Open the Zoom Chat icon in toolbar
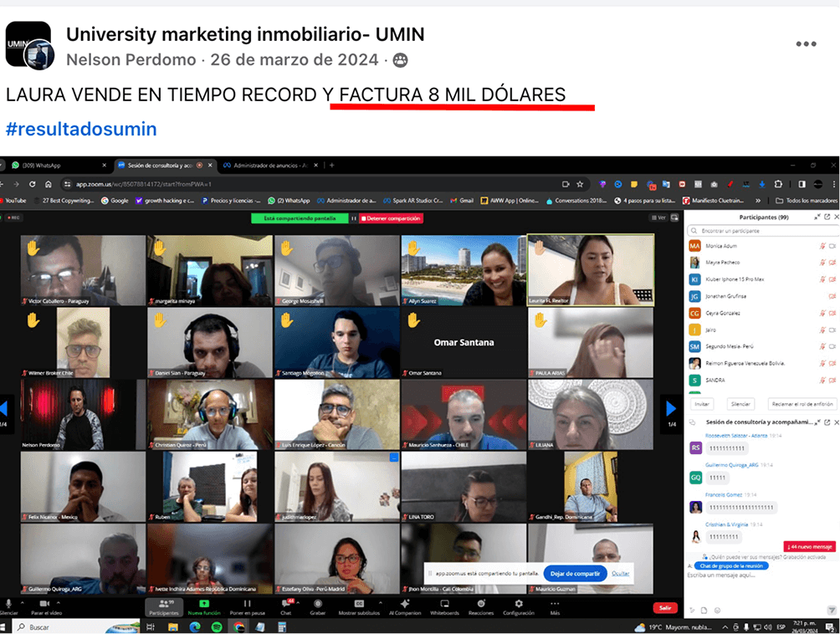 [x=285, y=604]
